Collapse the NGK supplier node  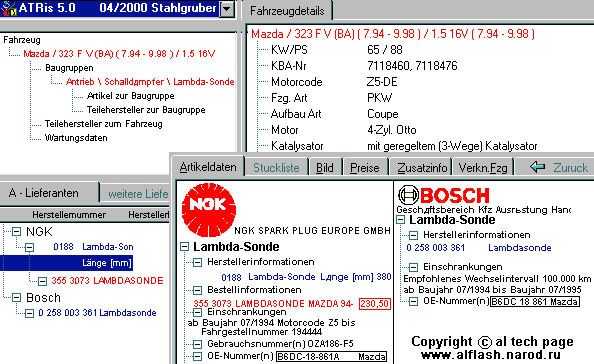coord(16,231)
